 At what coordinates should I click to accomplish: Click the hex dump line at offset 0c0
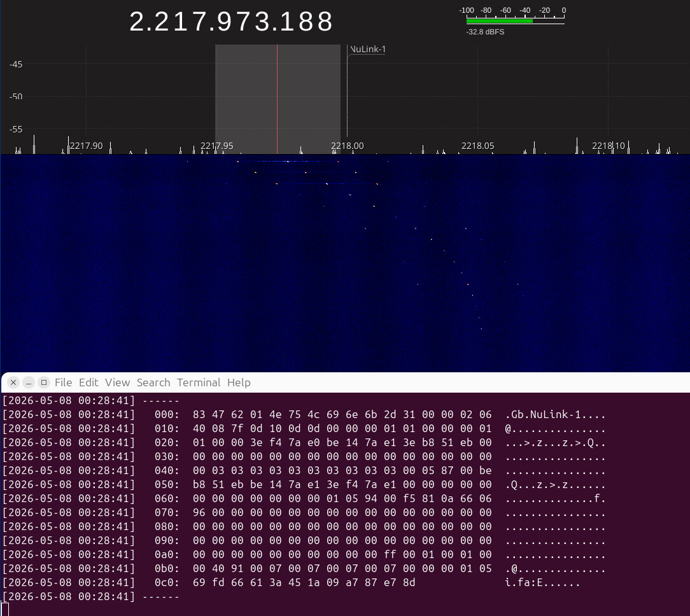pyautogui.click(x=292, y=582)
